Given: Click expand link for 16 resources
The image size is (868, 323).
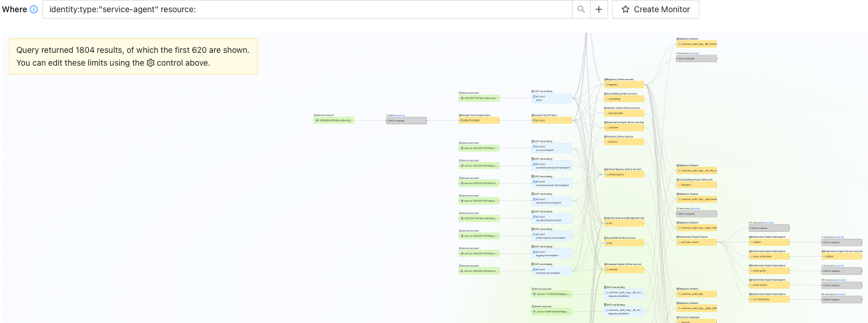Looking at the screenshot, I should coord(695,208).
